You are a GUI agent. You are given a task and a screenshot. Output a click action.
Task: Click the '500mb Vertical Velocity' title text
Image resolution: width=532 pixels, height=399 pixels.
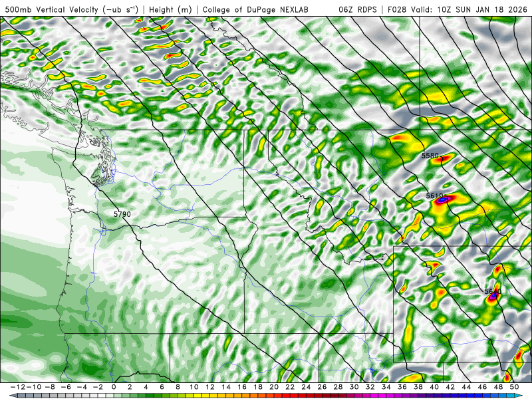pos(51,9)
